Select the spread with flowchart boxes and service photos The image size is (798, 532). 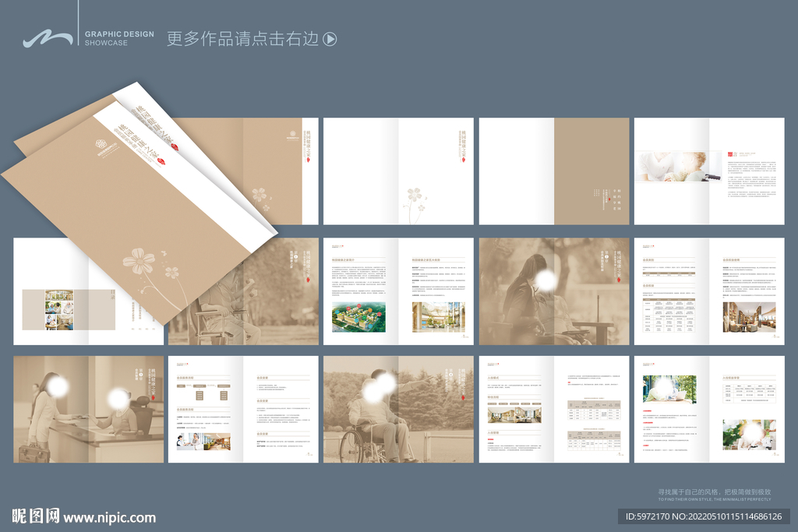coord(243,410)
